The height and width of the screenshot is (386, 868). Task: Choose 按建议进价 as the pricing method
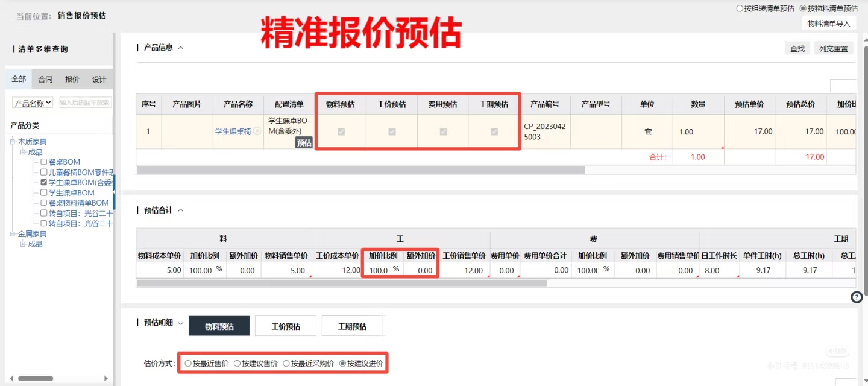pos(343,364)
